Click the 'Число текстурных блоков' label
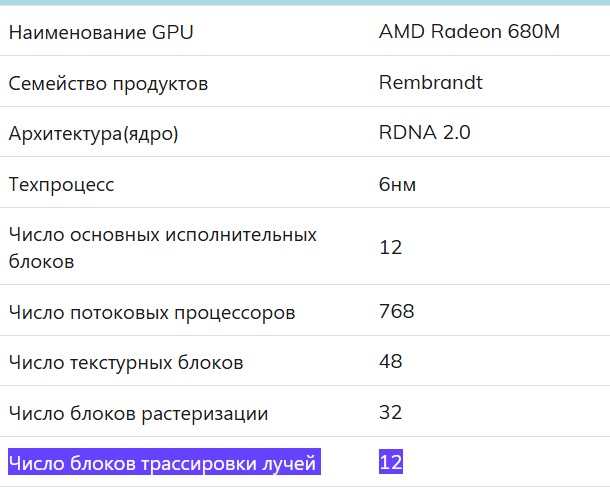Screen dimensions: 610x497 [x=125, y=362]
